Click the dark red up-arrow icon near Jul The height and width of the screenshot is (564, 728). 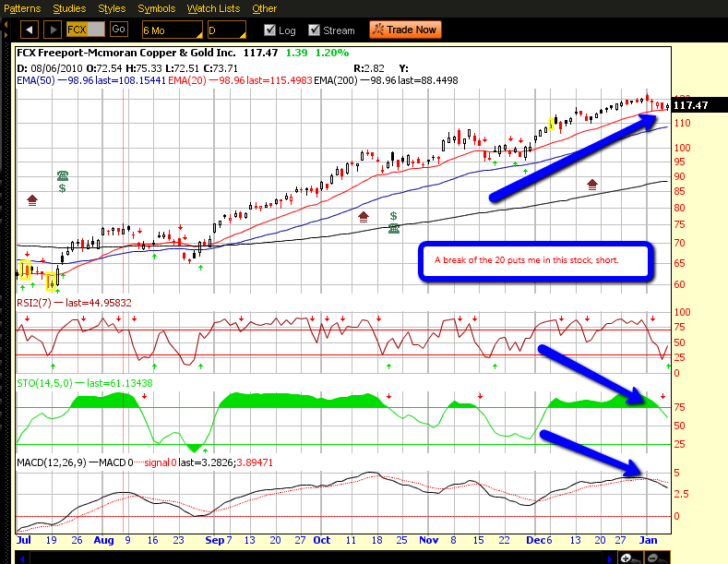(32, 200)
